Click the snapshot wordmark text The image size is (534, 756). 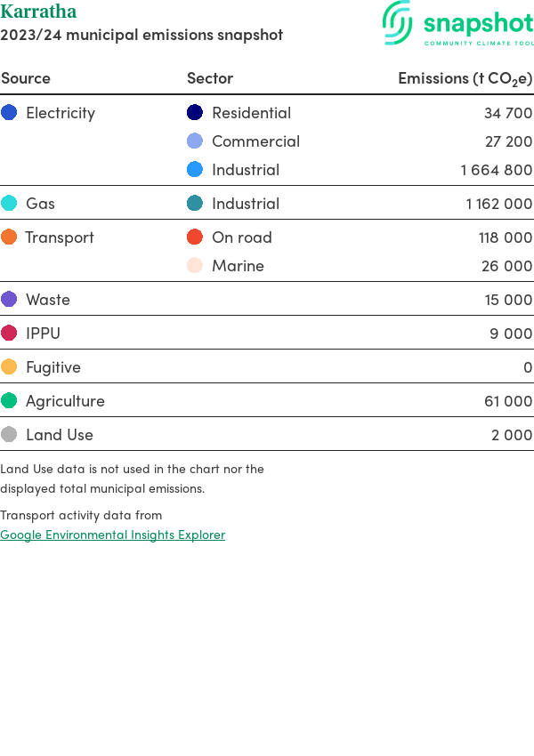(478, 22)
